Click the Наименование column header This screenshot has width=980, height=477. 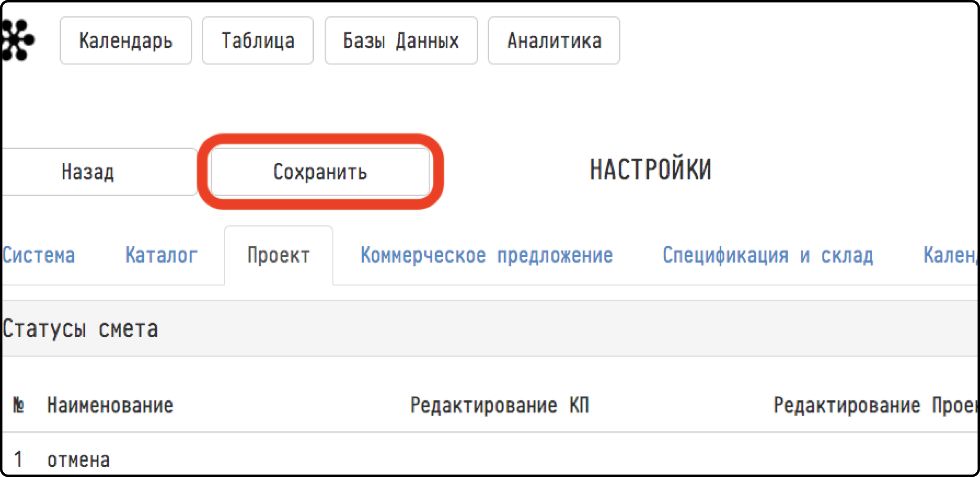pos(110,405)
